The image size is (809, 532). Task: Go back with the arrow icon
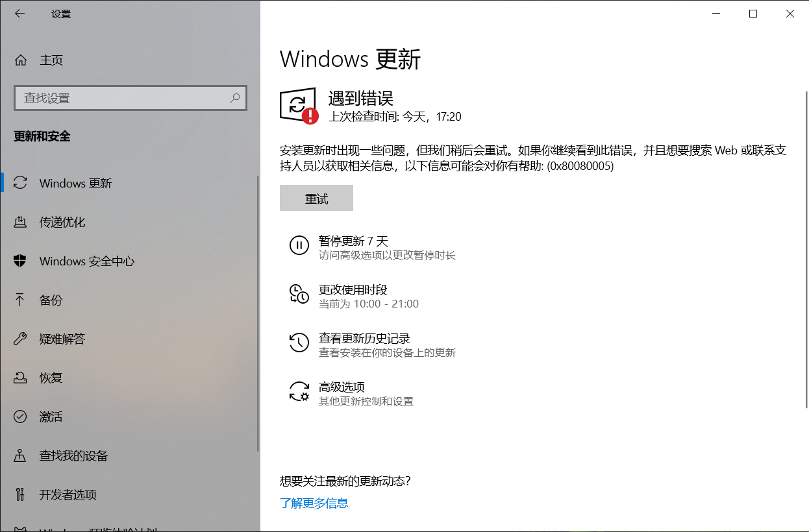coord(20,14)
